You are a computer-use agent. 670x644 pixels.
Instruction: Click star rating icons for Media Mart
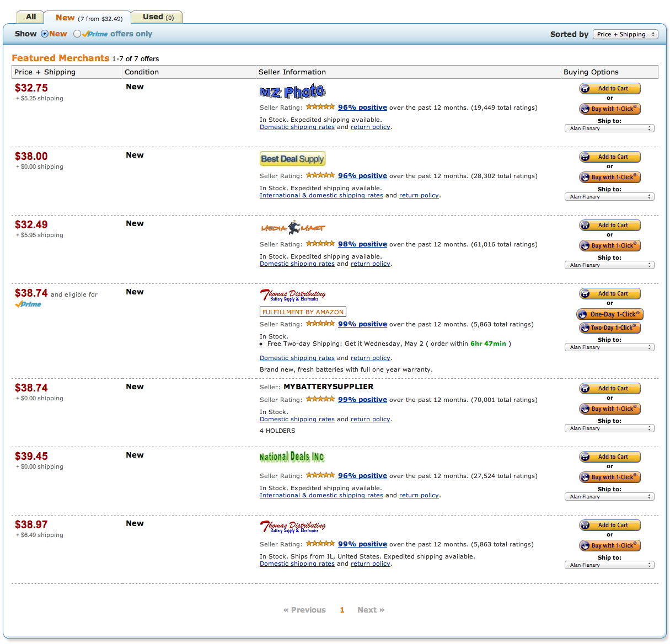coord(320,244)
